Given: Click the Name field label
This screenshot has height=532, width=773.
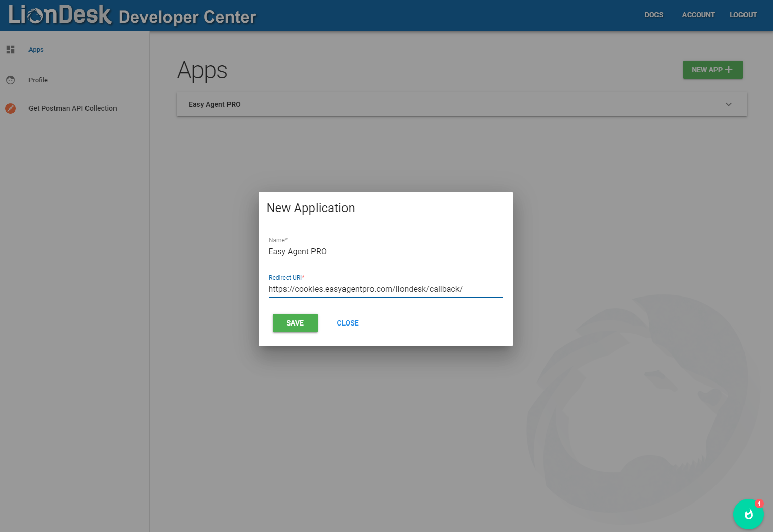Looking at the screenshot, I should (x=278, y=240).
